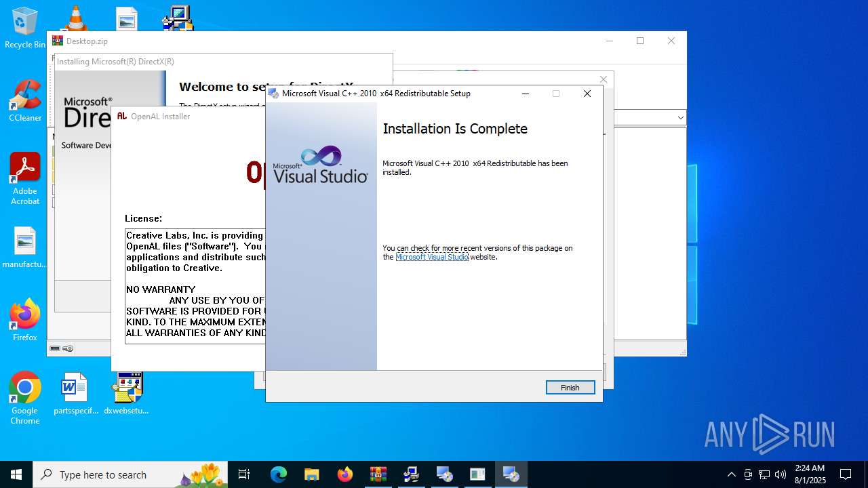Open Task View from the taskbar

(x=244, y=474)
